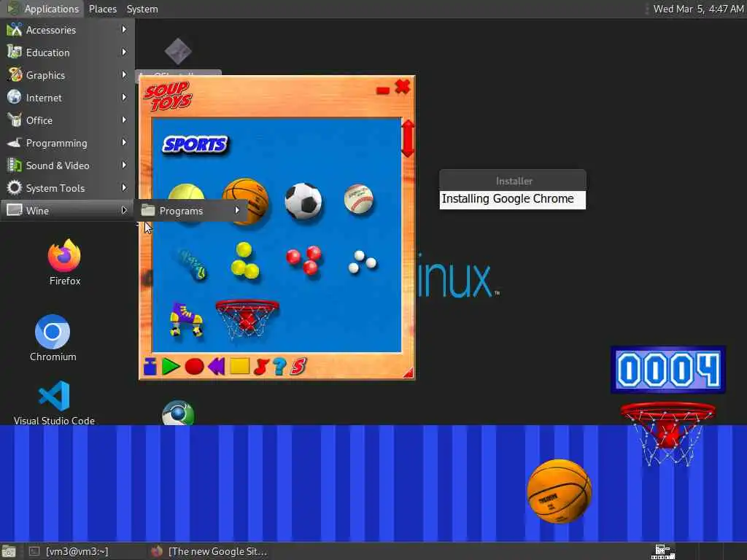Click the clock showing Wed Mar 5
Screen dimensions: 747x560
point(698,9)
